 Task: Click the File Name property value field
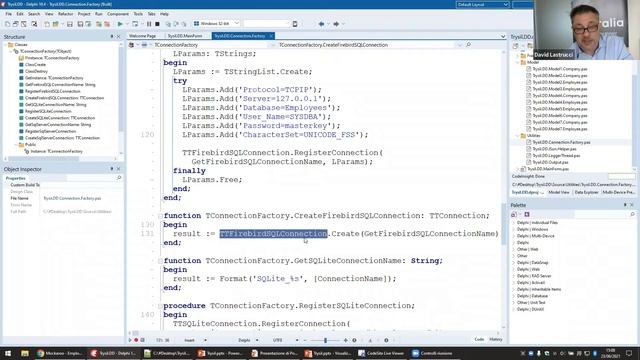click(x=82, y=198)
